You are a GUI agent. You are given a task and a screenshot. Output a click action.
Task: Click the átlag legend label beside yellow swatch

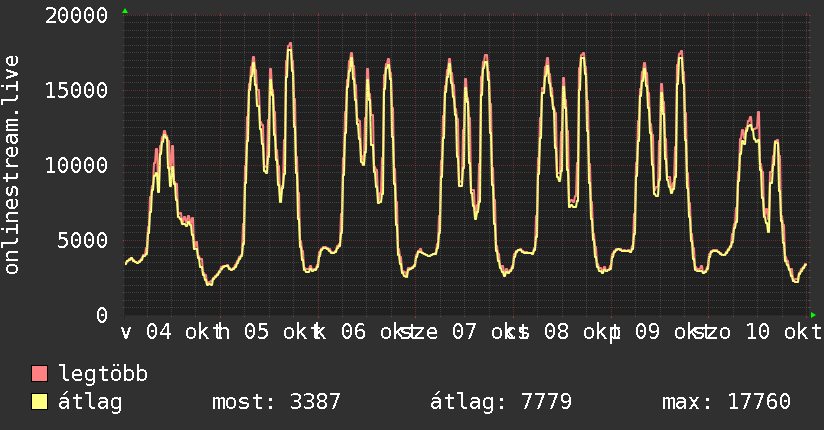click(90, 403)
